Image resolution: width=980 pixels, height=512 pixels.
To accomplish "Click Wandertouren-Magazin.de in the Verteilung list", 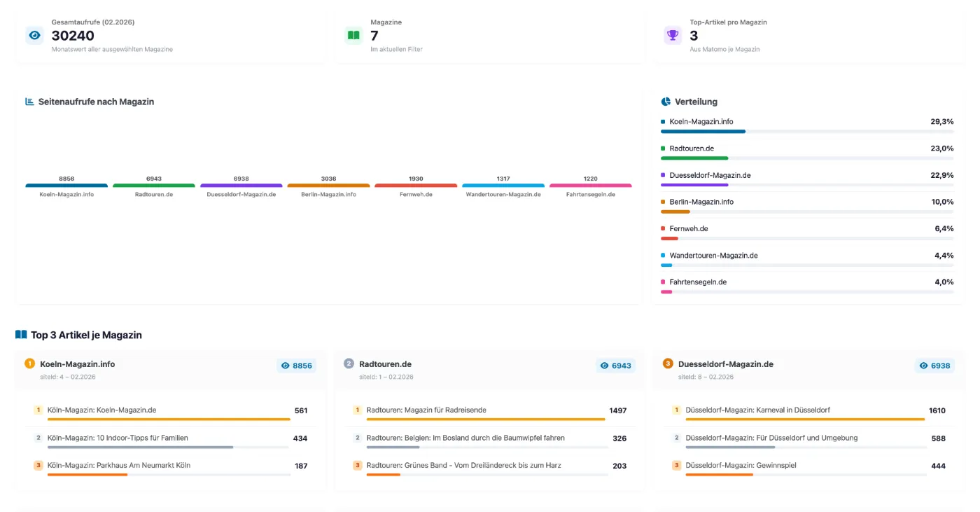I will pos(714,255).
